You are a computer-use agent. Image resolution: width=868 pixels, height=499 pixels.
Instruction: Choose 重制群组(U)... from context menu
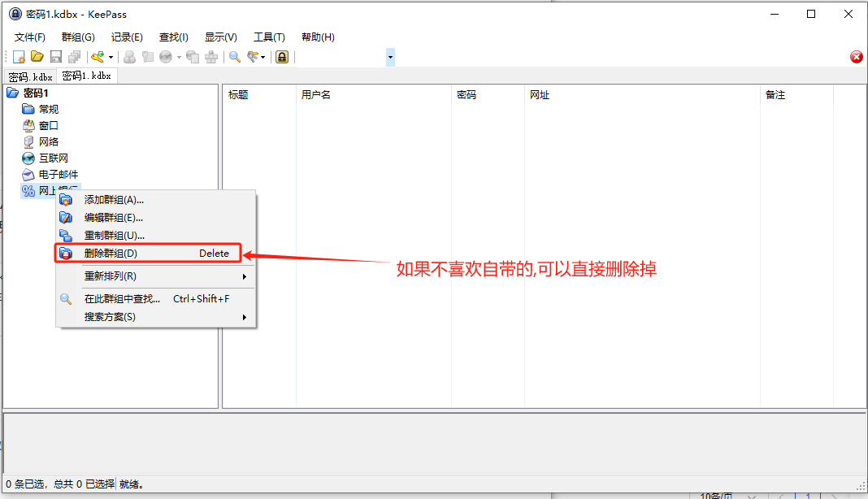tap(155, 236)
